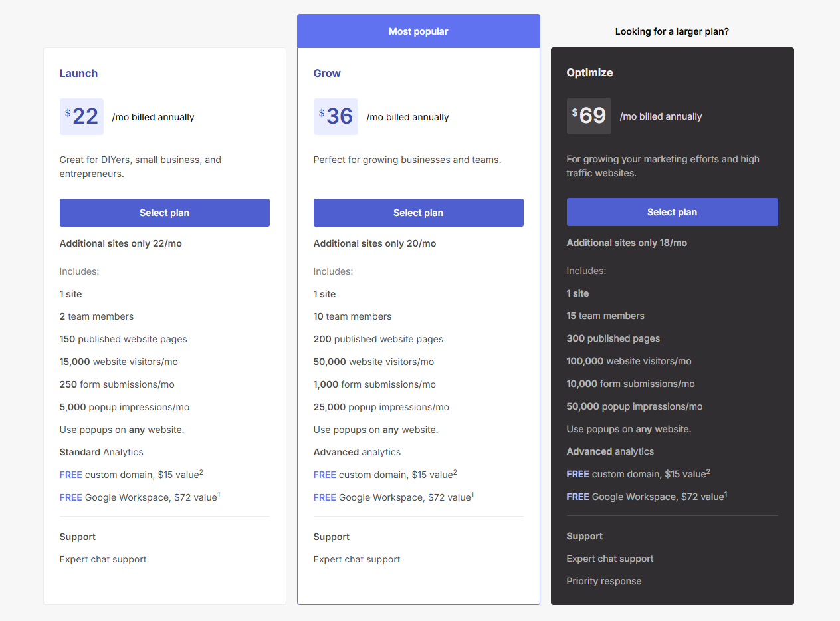Click Standard Analytics in Launch plan
This screenshot has width=840, height=621.
click(x=101, y=452)
